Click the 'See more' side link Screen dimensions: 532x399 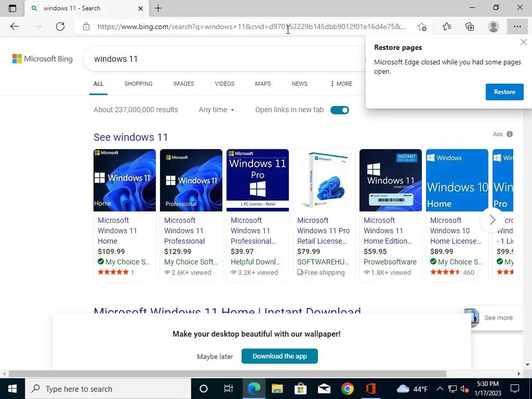tap(498, 318)
